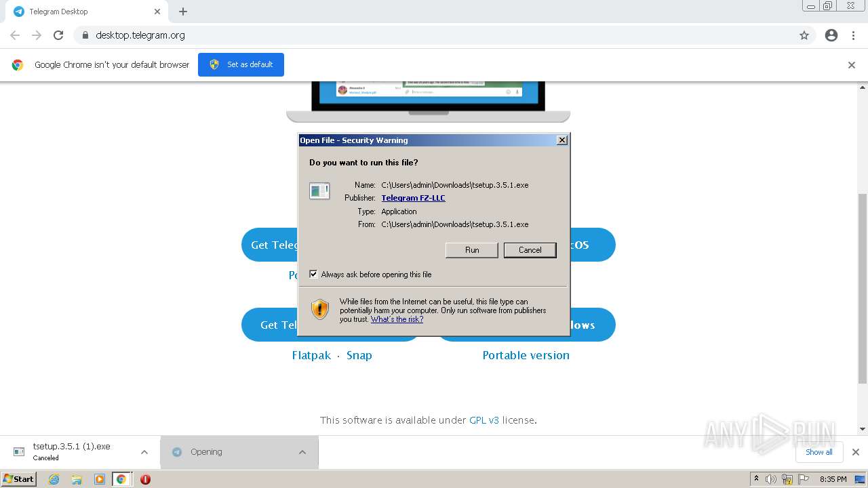The width and height of the screenshot is (868, 488).
Task: Click the browser forward arrow
Action: [x=37, y=35]
